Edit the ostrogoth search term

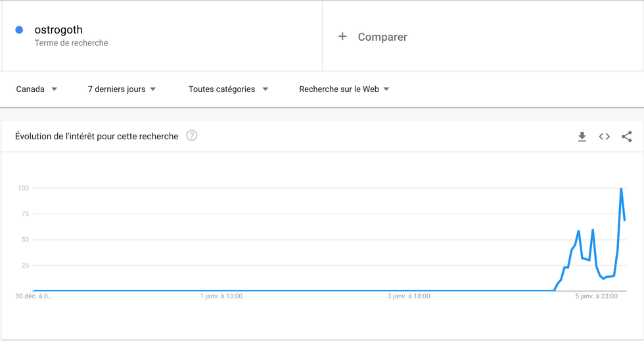point(58,30)
